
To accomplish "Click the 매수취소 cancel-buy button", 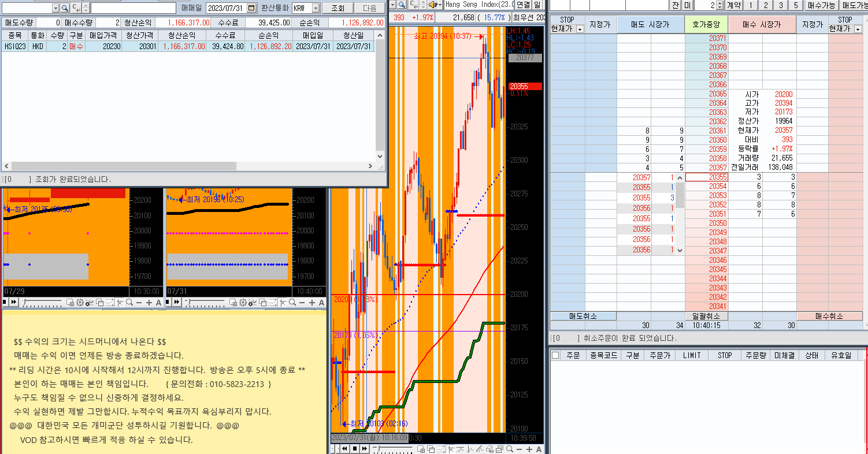I will click(x=829, y=316).
